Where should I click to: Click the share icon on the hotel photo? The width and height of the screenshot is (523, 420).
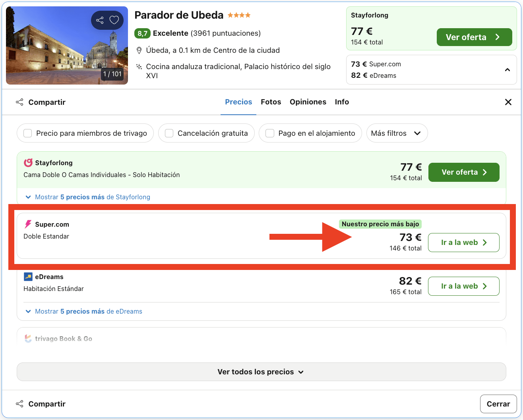[100, 20]
